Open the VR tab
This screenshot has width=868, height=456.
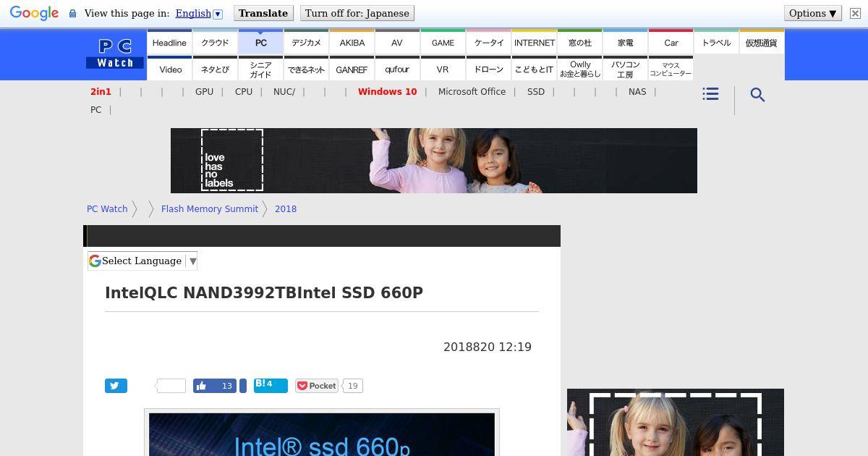point(443,69)
